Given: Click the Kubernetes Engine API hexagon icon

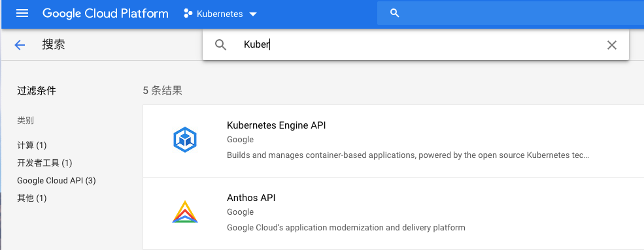Looking at the screenshot, I should click(185, 140).
